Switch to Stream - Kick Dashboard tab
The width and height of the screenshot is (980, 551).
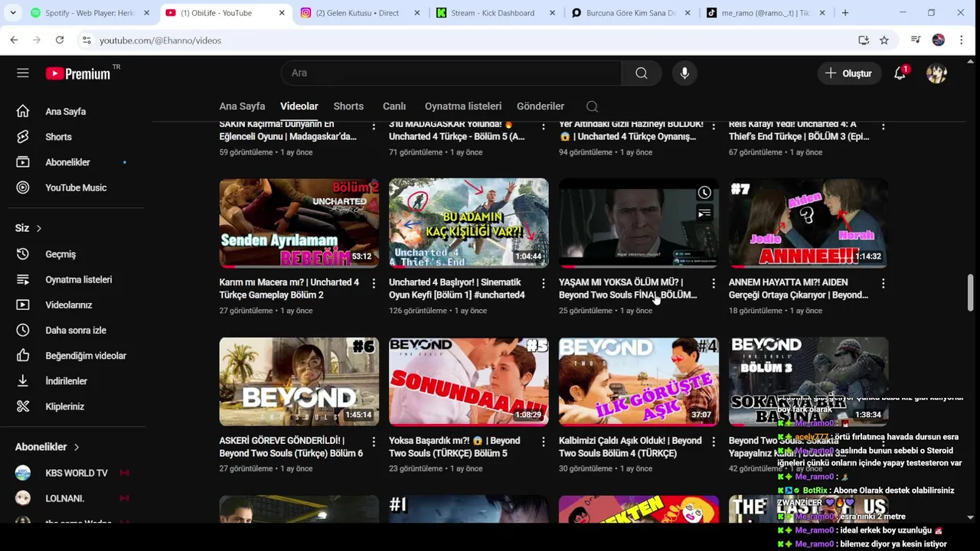click(493, 12)
